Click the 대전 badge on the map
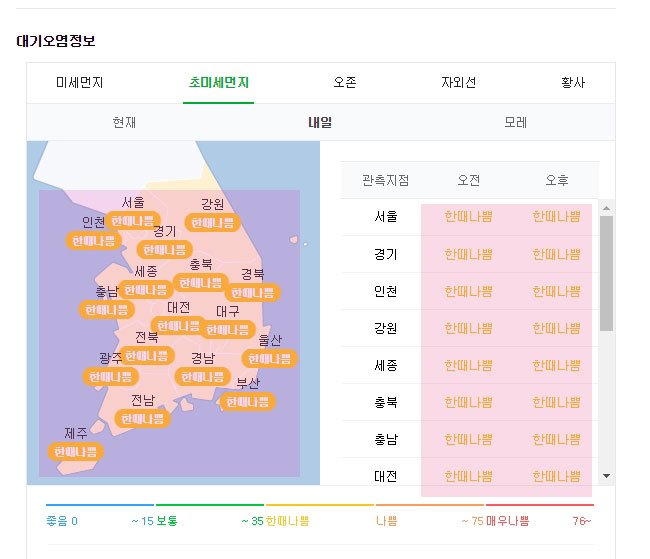 [x=179, y=326]
